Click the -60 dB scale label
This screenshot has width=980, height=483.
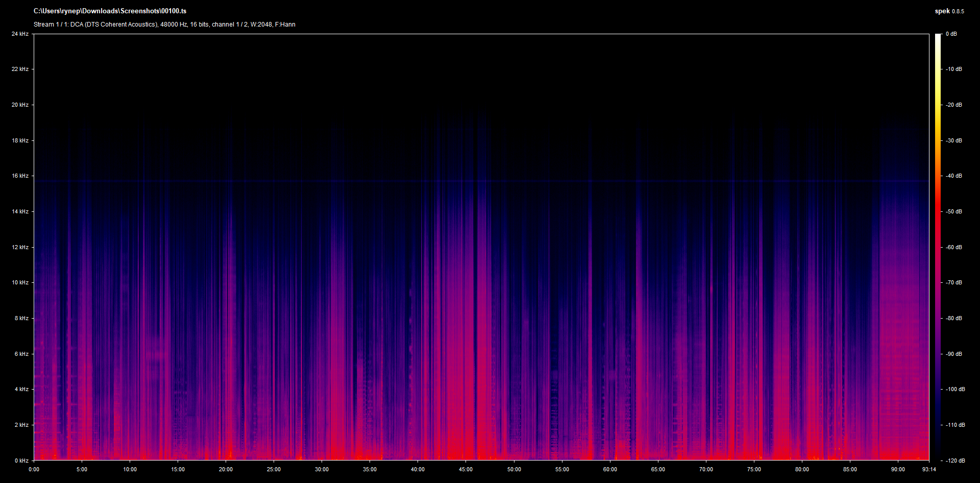pyautogui.click(x=953, y=247)
